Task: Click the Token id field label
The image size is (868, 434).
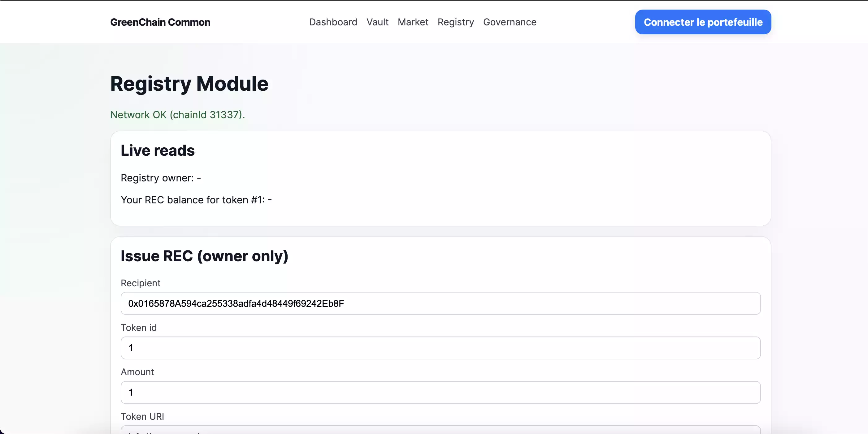Action: 138,328
